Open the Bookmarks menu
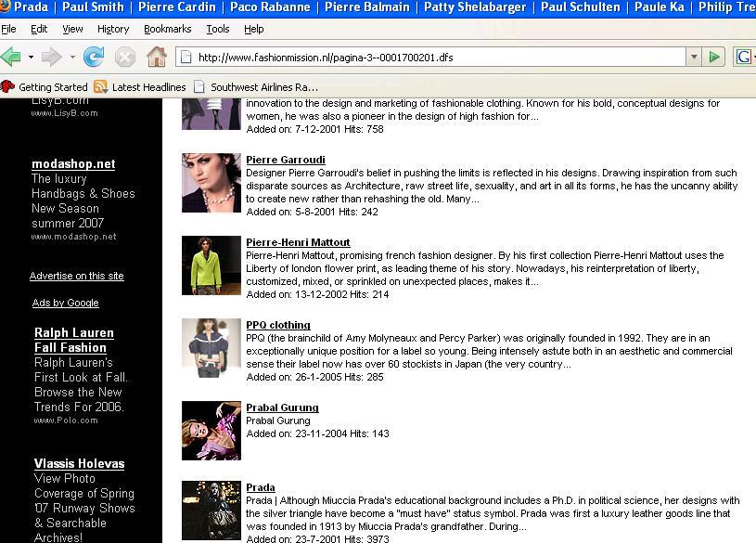The image size is (756, 543). [167, 29]
